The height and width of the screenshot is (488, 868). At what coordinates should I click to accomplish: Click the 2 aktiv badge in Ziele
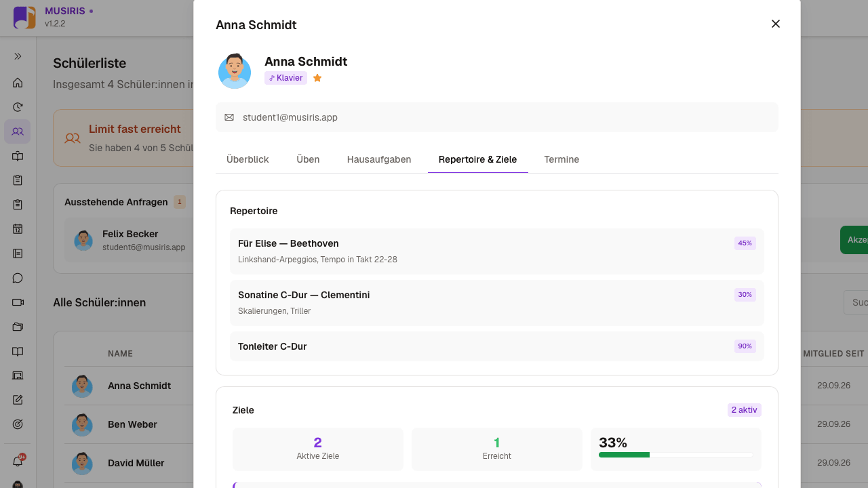tap(745, 410)
